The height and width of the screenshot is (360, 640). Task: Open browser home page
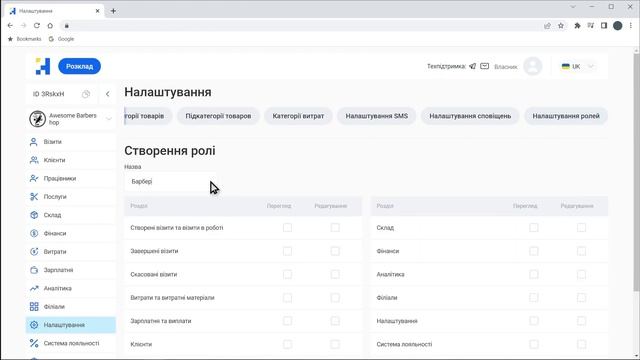click(50, 25)
